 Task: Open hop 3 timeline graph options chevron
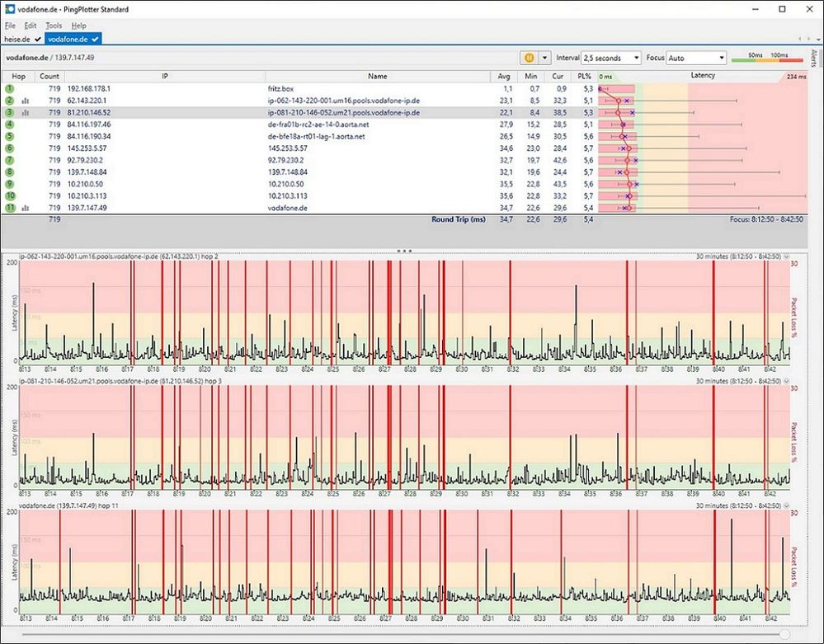787,381
